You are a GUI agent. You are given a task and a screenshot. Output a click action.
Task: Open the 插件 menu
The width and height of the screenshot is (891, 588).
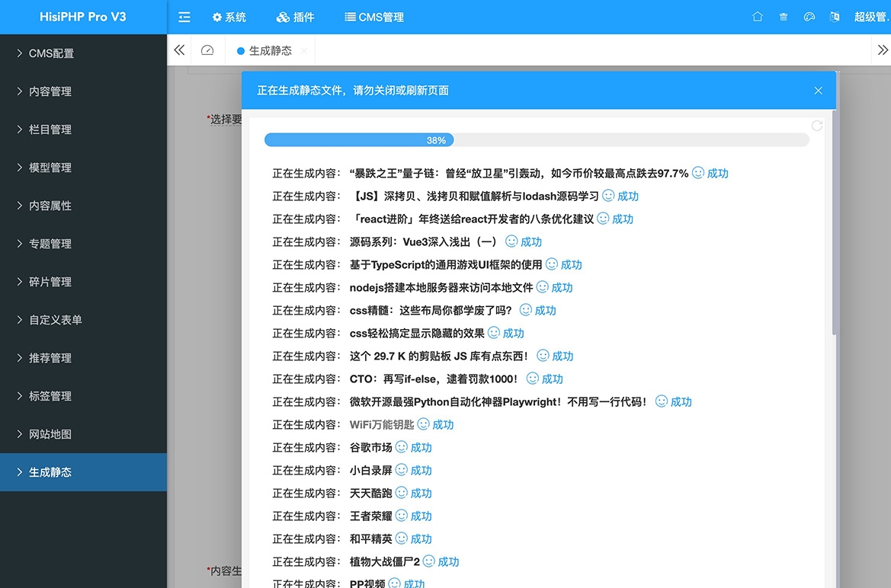point(296,17)
